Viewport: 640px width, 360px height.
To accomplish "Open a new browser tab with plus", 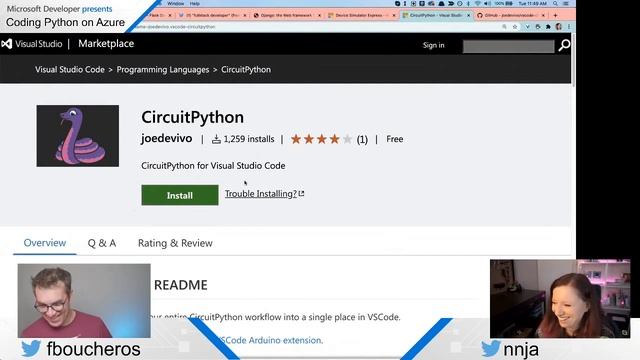I will (x=555, y=16).
